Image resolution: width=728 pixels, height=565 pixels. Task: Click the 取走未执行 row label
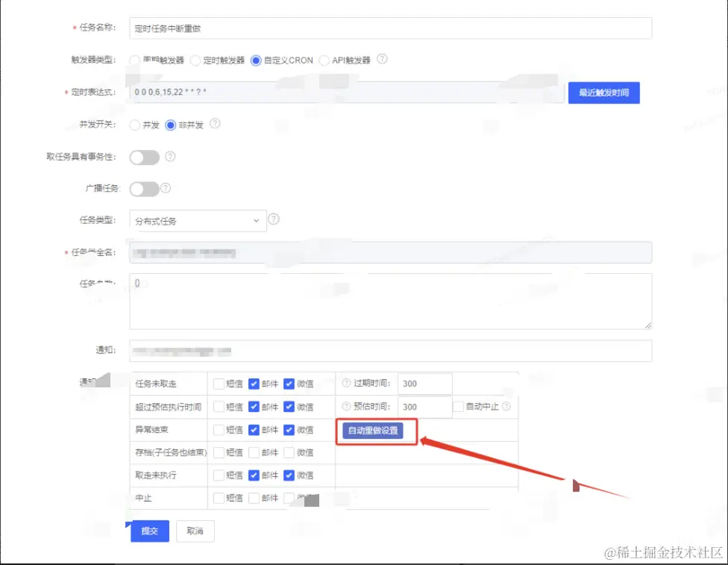156,475
